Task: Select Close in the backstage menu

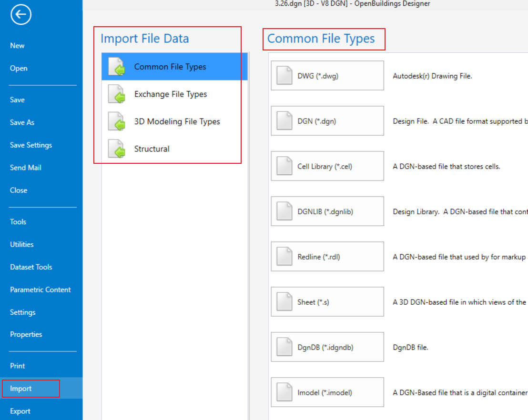Action: tap(19, 190)
